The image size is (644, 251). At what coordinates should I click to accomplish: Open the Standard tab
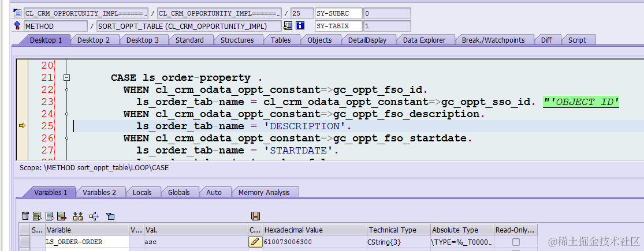click(190, 40)
